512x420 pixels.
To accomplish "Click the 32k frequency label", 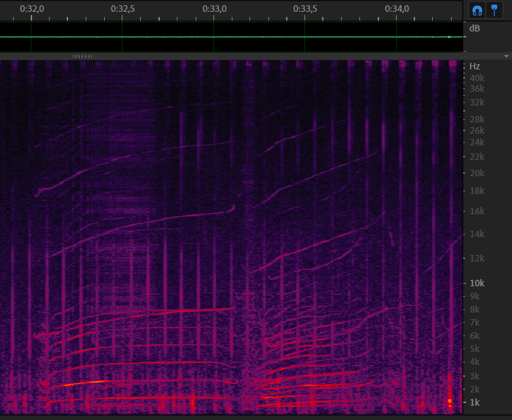I will pos(477,102).
